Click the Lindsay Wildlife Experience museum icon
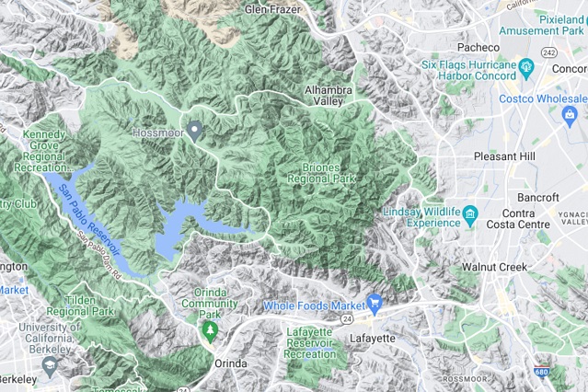 tap(470, 216)
